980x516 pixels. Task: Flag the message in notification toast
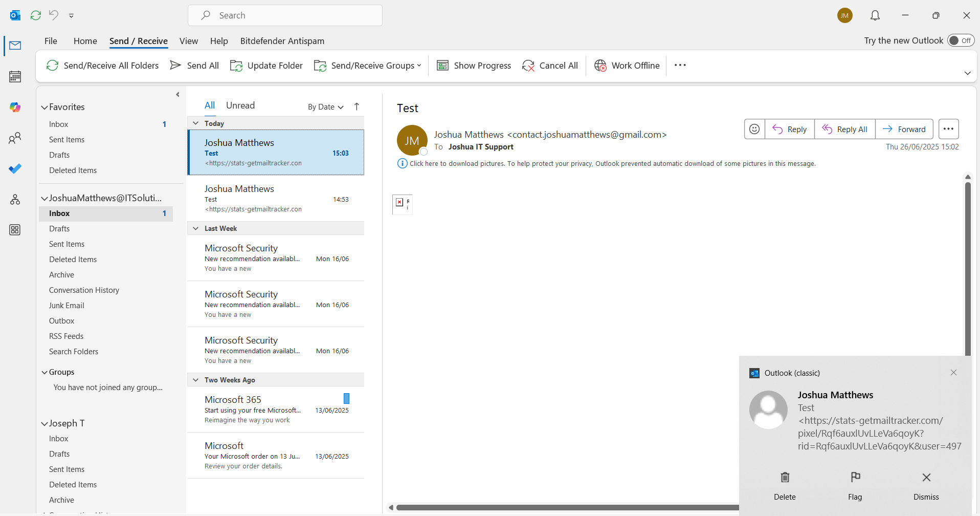[855, 486]
